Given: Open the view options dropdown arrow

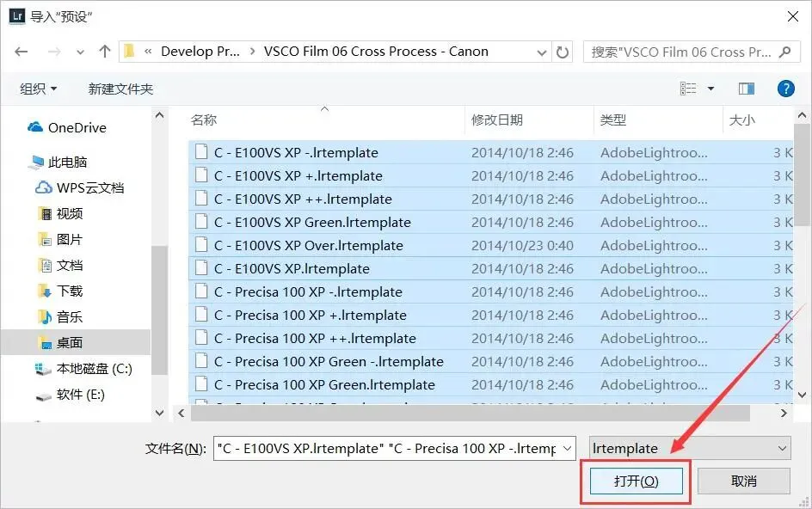Looking at the screenshot, I should click(711, 89).
